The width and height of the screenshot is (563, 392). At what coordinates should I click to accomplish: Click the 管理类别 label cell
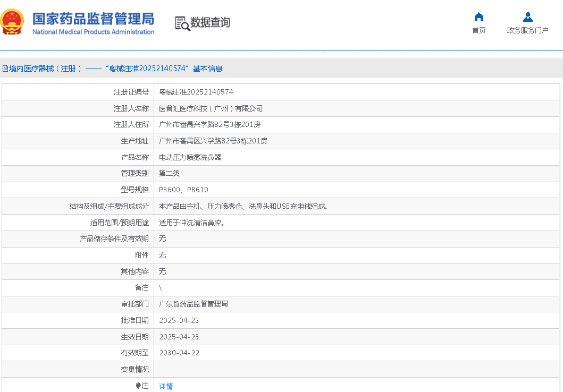click(78, 173)
